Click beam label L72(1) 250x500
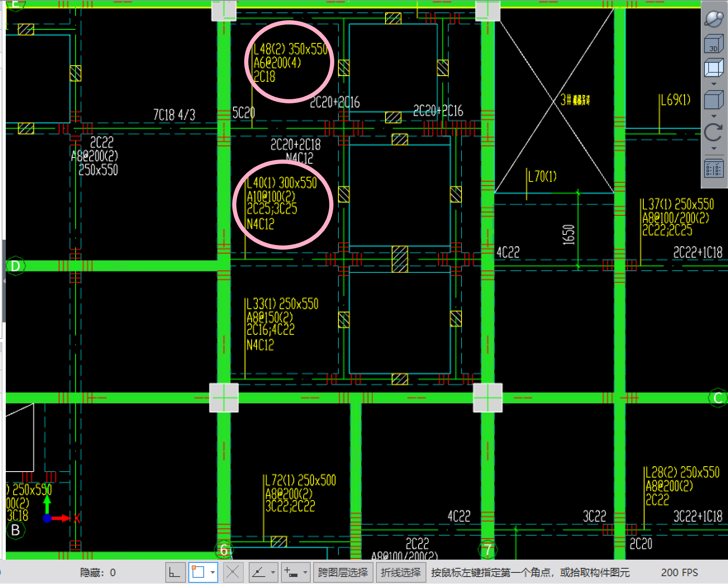The height and width of the screenshot is (584, 728). tap(300, 480)
